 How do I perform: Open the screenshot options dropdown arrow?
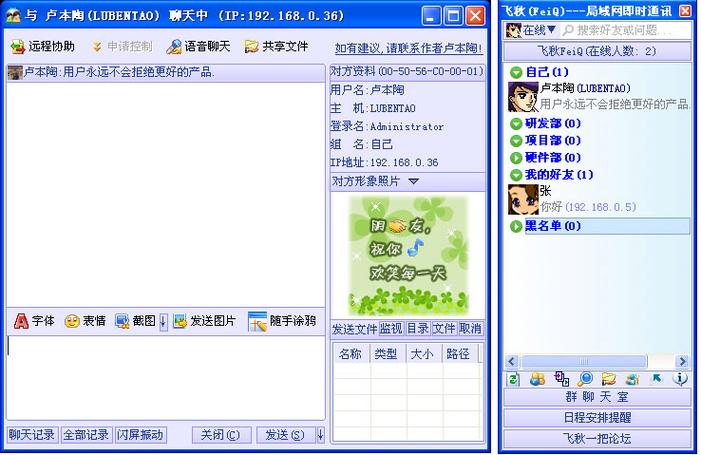pyautogui.click(x=163, y=321)
